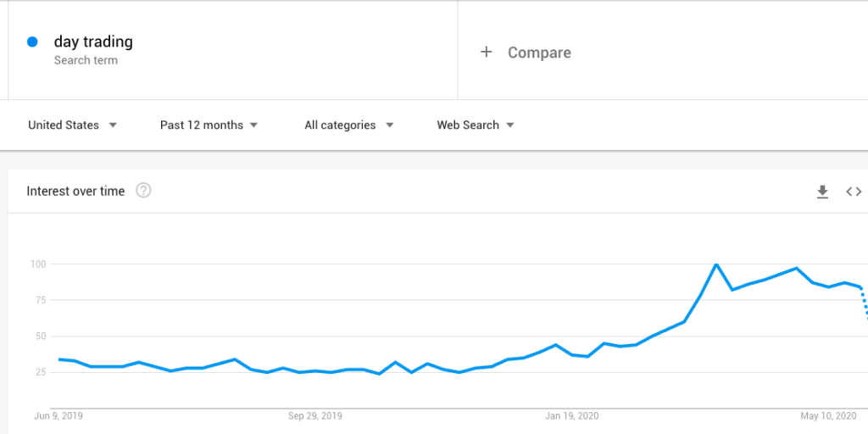The image size is (868, 434).
Task: Open the Past 12 months time range
Action: (x=209, y=125)
